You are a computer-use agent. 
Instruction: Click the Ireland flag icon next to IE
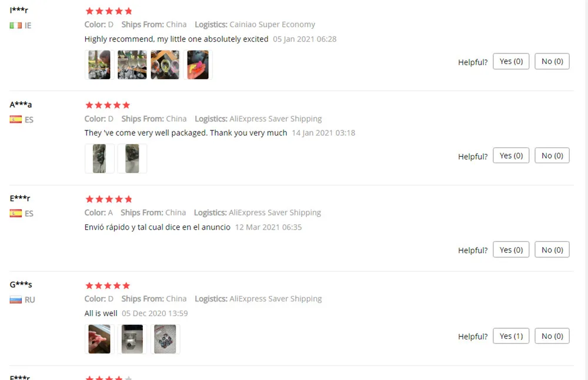16,25
